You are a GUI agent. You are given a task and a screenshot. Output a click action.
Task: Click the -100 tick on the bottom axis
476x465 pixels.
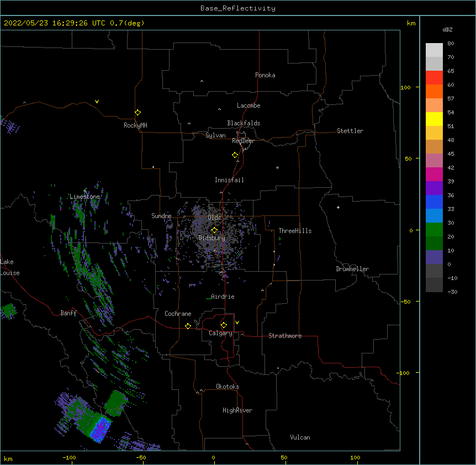69,457
